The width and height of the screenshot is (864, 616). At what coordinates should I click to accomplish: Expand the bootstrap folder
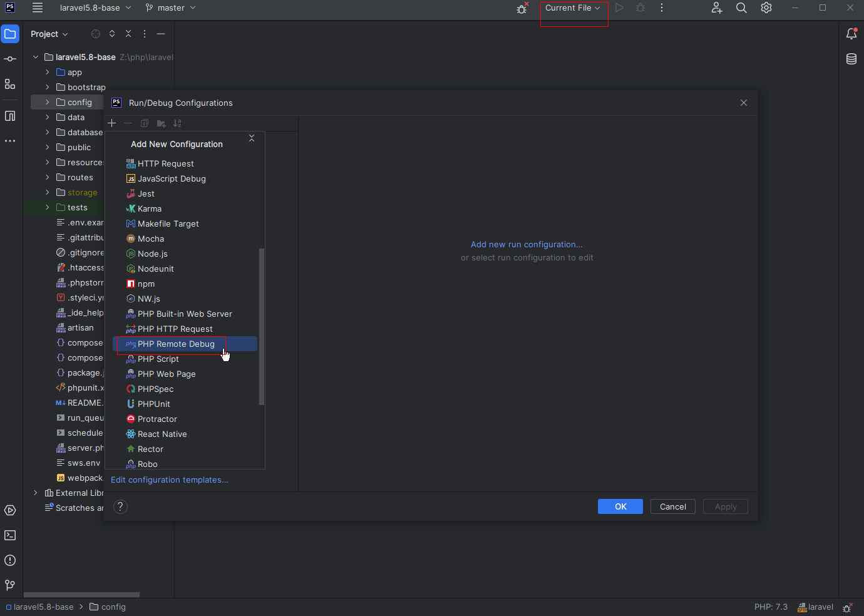click(x=47, y=87)
